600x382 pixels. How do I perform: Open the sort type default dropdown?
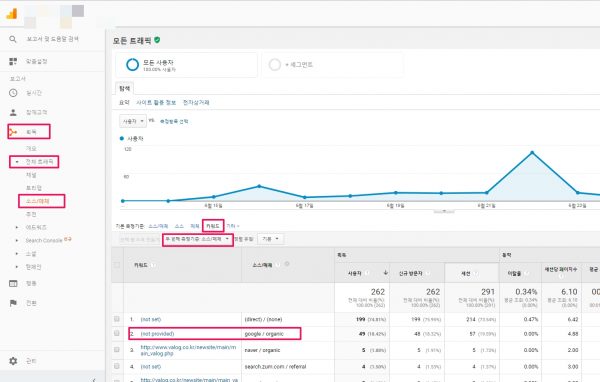pyautogui.click(x=271, y=239)
